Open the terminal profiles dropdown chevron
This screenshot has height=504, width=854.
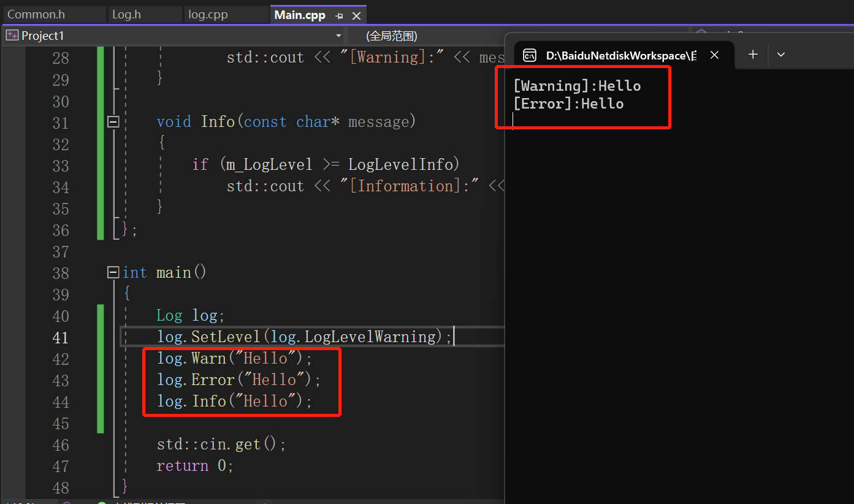[x=780, y=55]
